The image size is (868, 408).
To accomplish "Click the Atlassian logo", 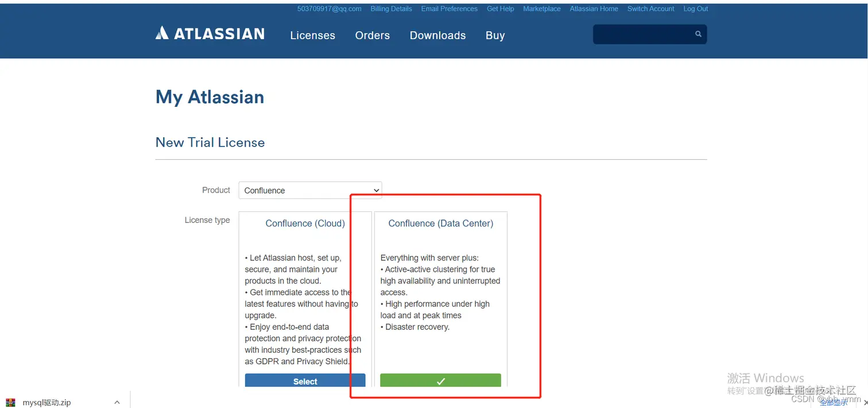I will [x=210, y=33].
